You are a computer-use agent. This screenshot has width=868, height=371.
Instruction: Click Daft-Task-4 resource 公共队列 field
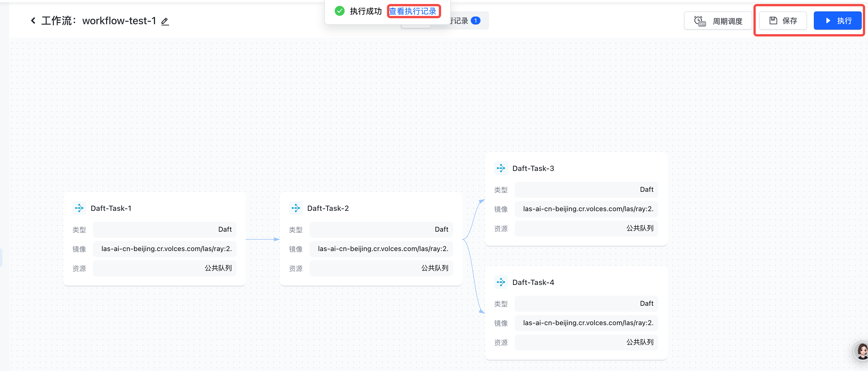click(586, 342)
